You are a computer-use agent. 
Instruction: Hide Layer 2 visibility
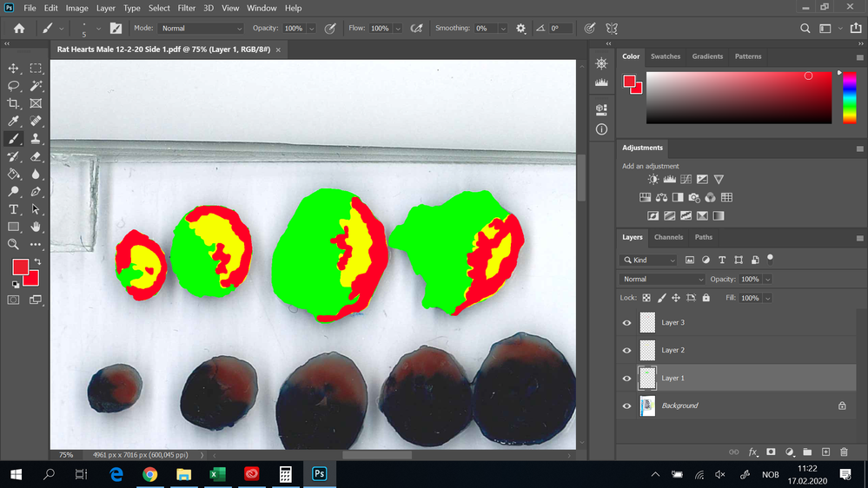pyautogui.click(x=626, y=350)
